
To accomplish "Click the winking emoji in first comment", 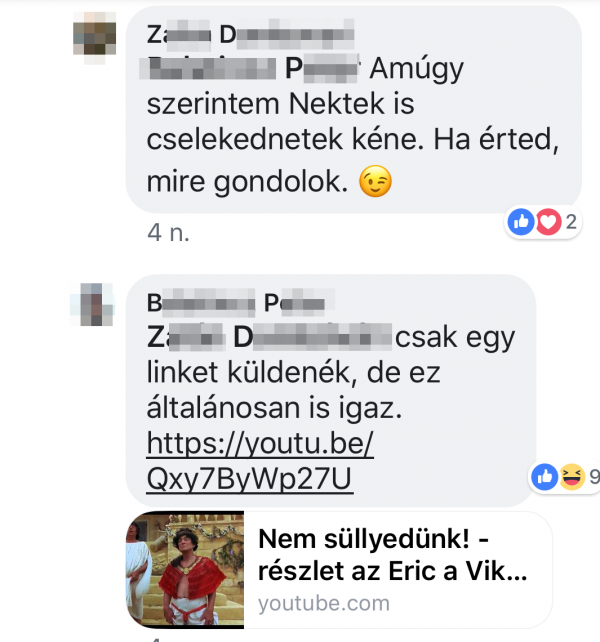I will coord(375,181).
